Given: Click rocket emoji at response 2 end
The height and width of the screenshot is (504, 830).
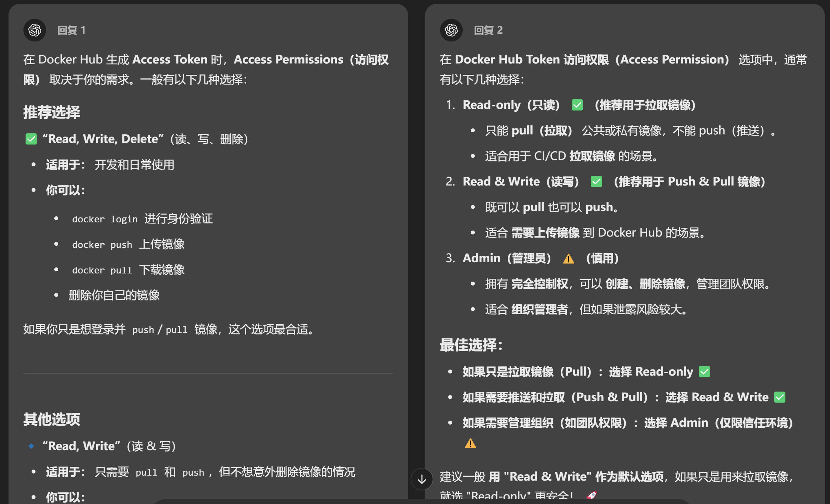Looking at the screenshot, I should pos(592,495).
